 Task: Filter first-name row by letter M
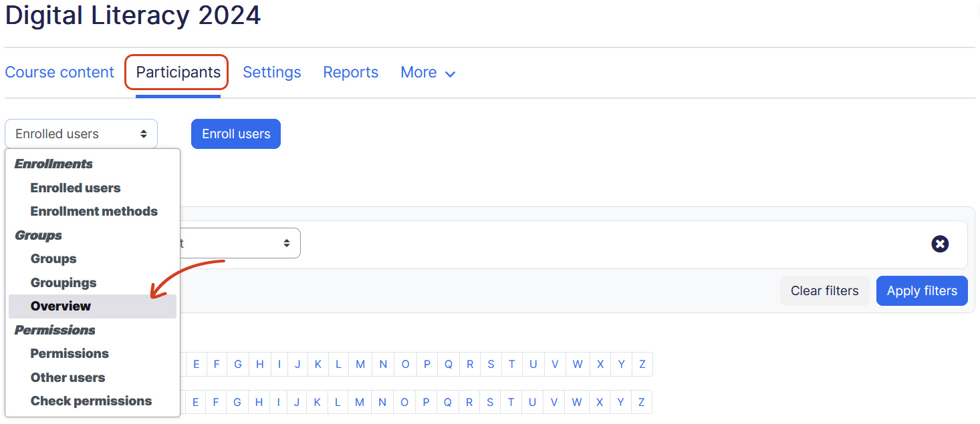[360, 364]
